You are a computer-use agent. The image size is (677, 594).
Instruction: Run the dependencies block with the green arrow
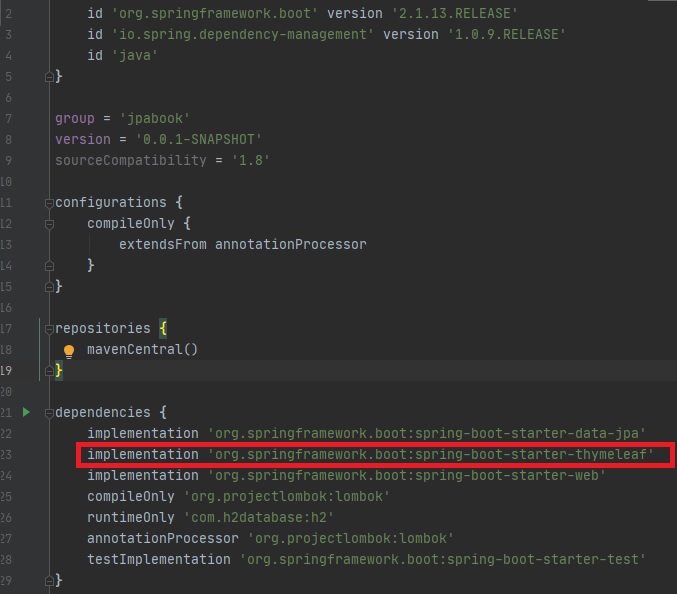click(x=26, y=412)
